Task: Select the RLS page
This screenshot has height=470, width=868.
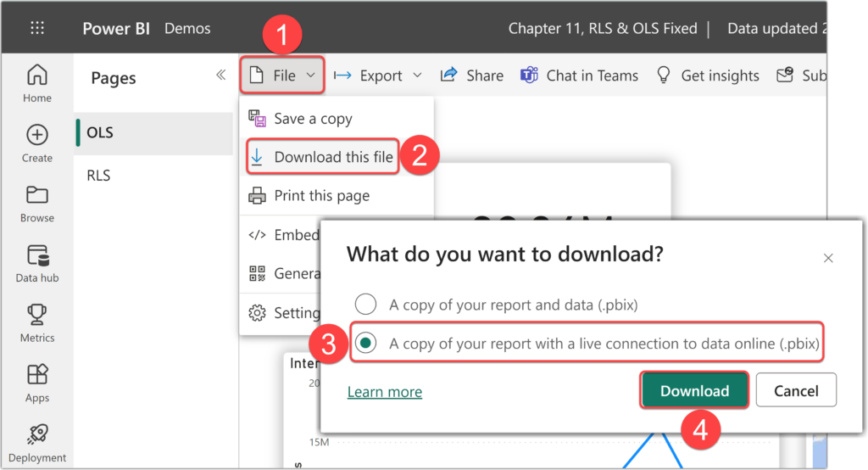Action: (154, 176)
